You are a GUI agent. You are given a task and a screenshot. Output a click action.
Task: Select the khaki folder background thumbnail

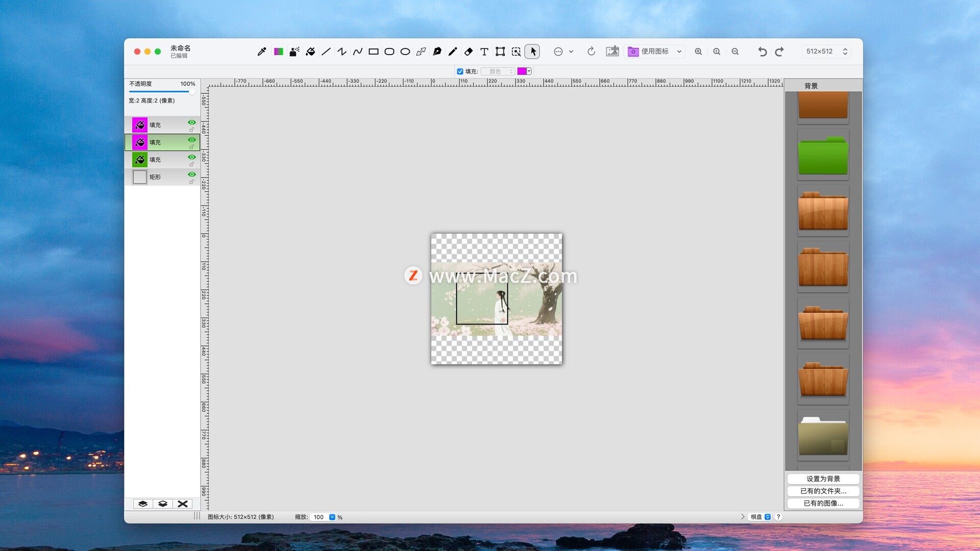823,435
